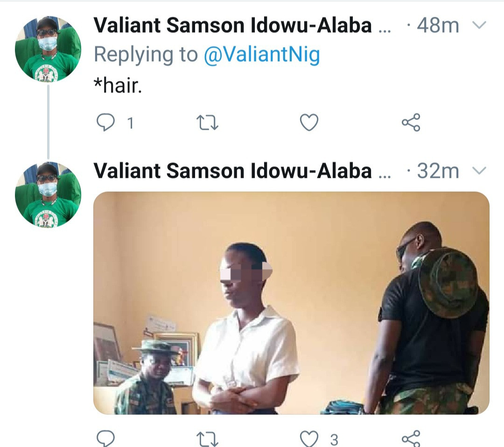Open options chevron on the 48m tweet

[479, 25]
